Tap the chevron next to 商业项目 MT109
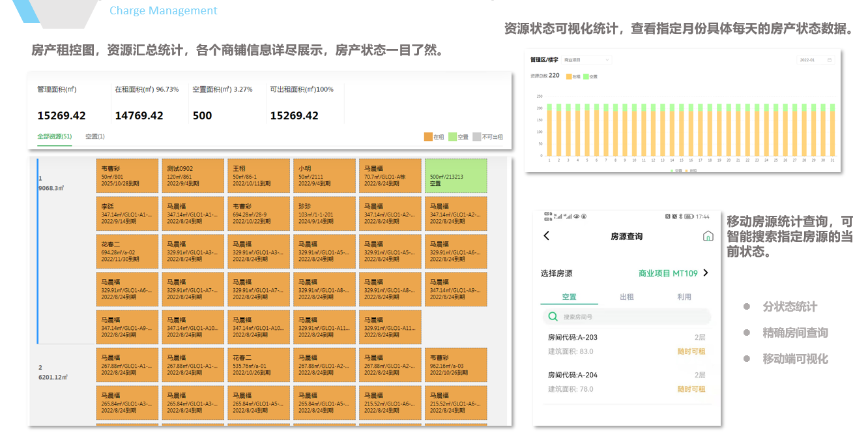The image size is (868, 444). tap(706, 273)
